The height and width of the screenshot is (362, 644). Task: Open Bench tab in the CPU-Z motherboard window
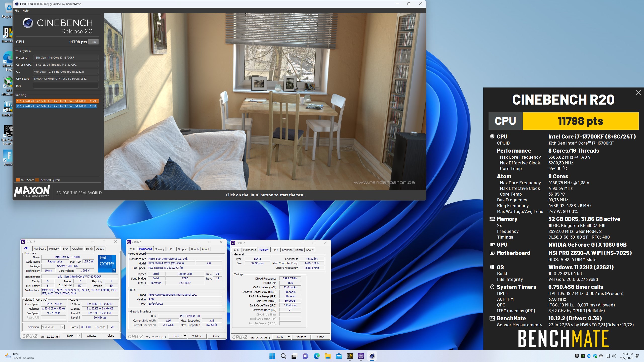click(x=195, y=249)
